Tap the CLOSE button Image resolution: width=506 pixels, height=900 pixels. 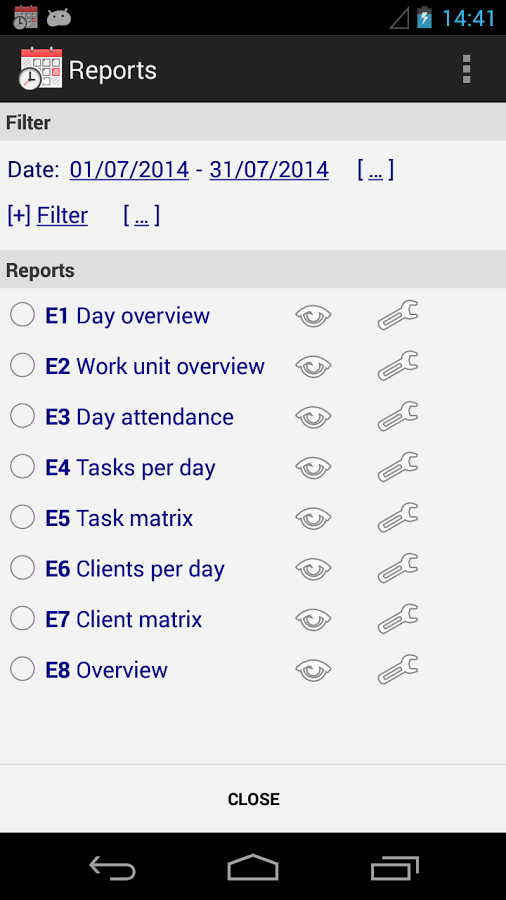point(253,799)
